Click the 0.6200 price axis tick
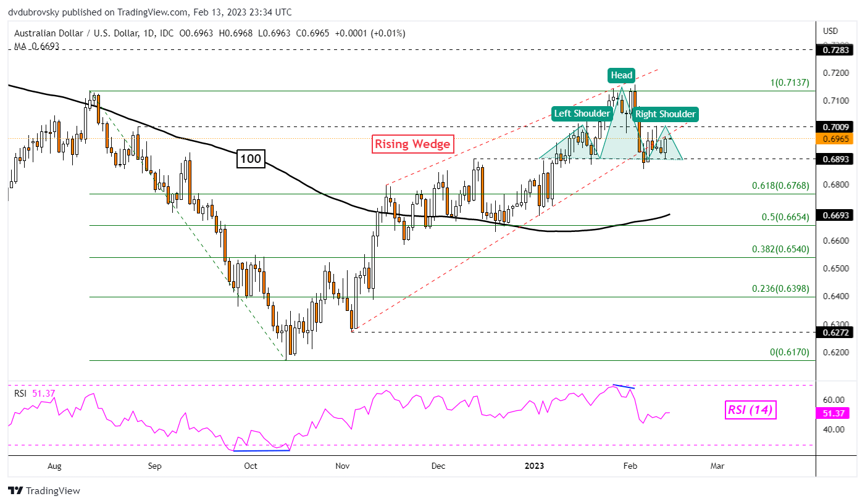The image size is (865, 504). pos(836,352)
